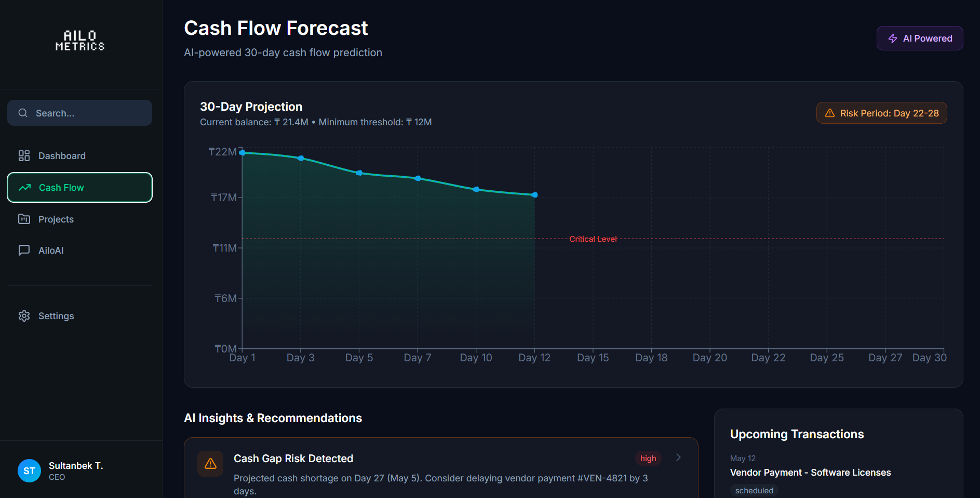Click the Cash Flow trending-up icon
Image resolution: width=980 pixels, height=498 pixels.
coord(24,188)
